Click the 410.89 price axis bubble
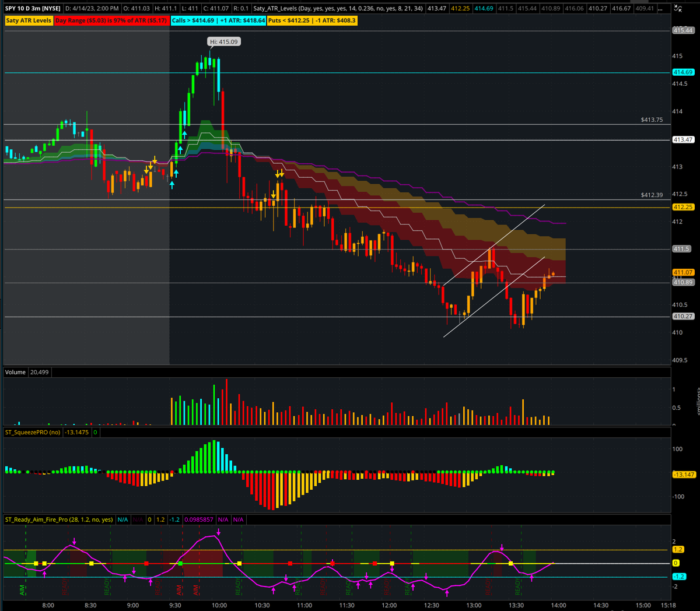Viewport: 700px width, 611px height. [x=682, y=282]
